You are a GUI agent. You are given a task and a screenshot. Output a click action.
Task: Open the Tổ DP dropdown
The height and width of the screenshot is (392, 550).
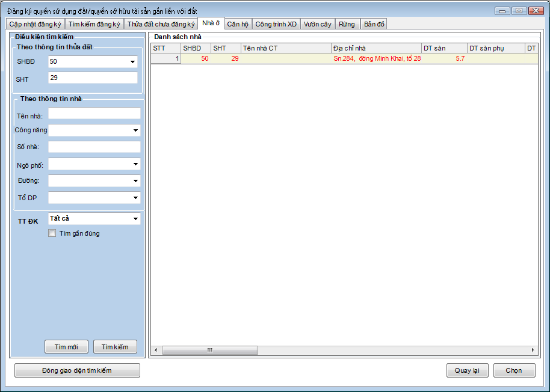[135, 198]
